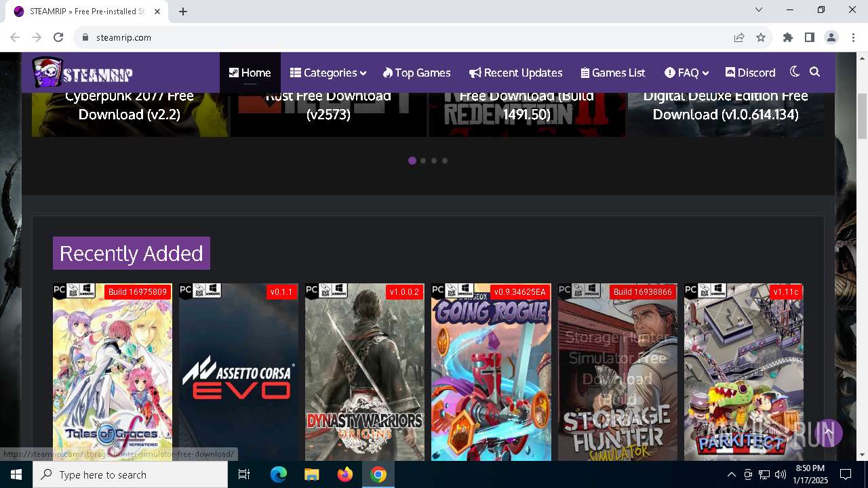Open the taskbar clock and date
Image resolution: width=868 pixels, height=488 pixels.
[810, 474]
